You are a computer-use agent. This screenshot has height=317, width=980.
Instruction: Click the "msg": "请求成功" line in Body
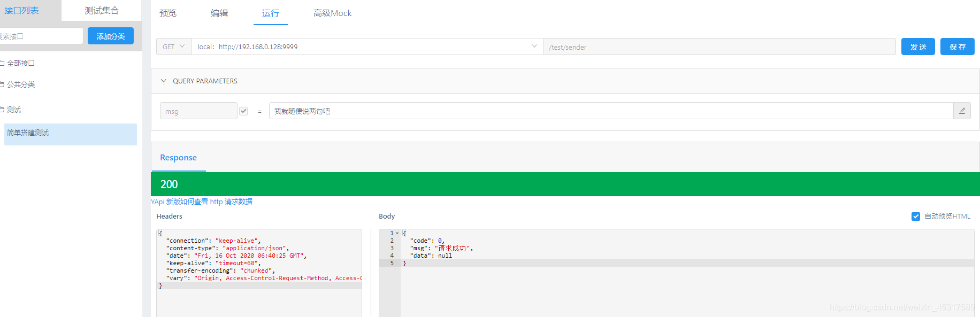441,248
